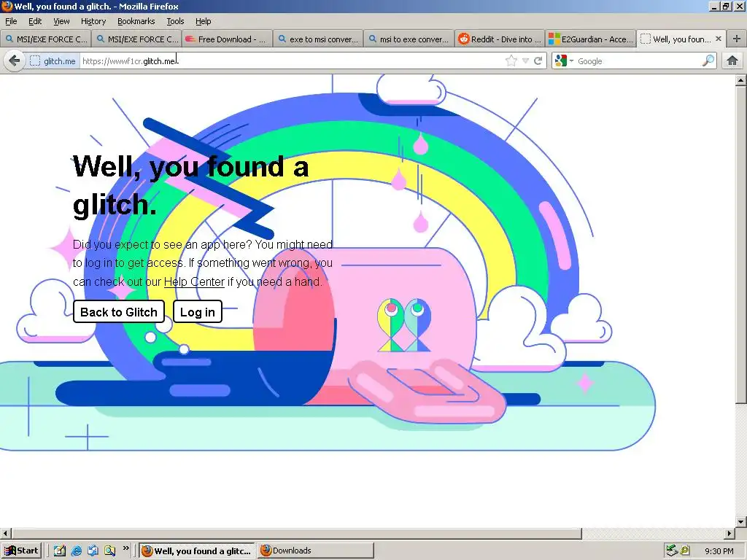Click the Log in button

pos(197,312)
